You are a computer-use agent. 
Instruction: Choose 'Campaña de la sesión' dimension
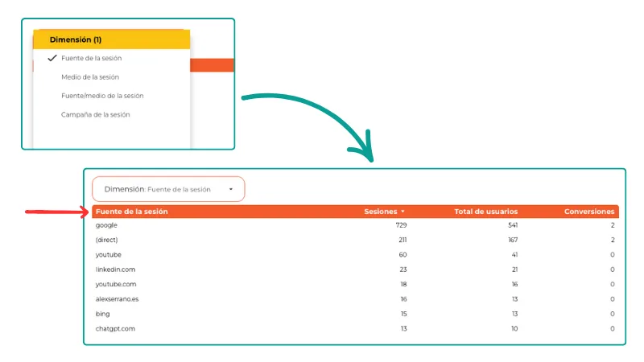95,114
